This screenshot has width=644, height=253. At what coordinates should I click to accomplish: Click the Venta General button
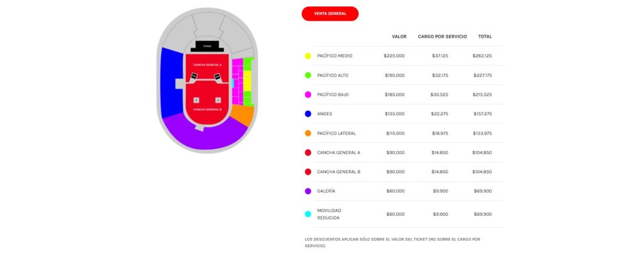click(x=330, y=14)
